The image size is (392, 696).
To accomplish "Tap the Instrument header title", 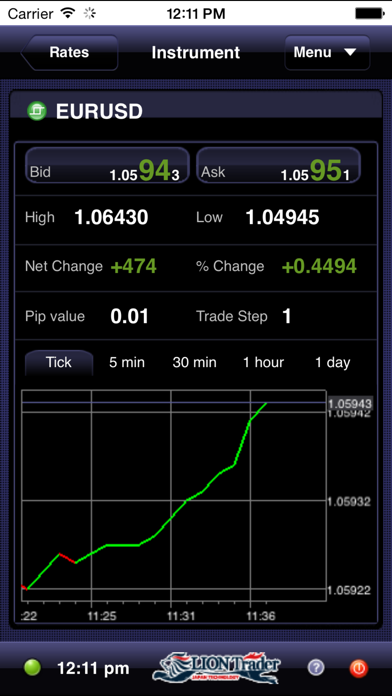I will coord(196,53).
